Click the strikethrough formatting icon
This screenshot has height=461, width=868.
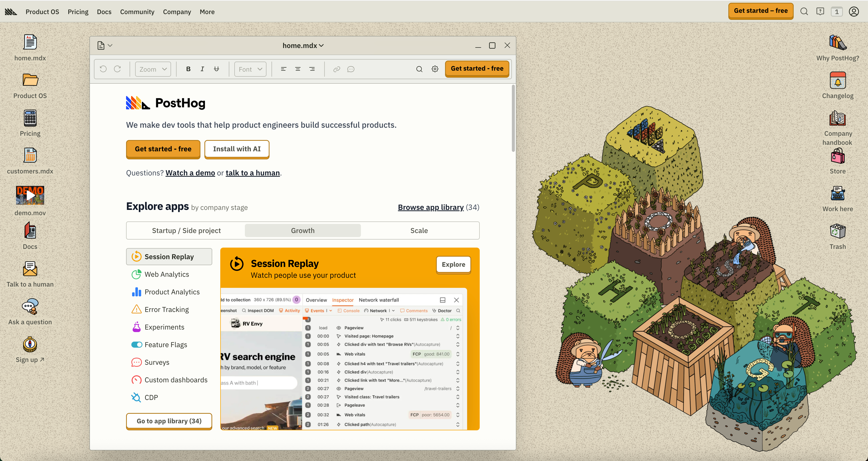click(216, 69)
